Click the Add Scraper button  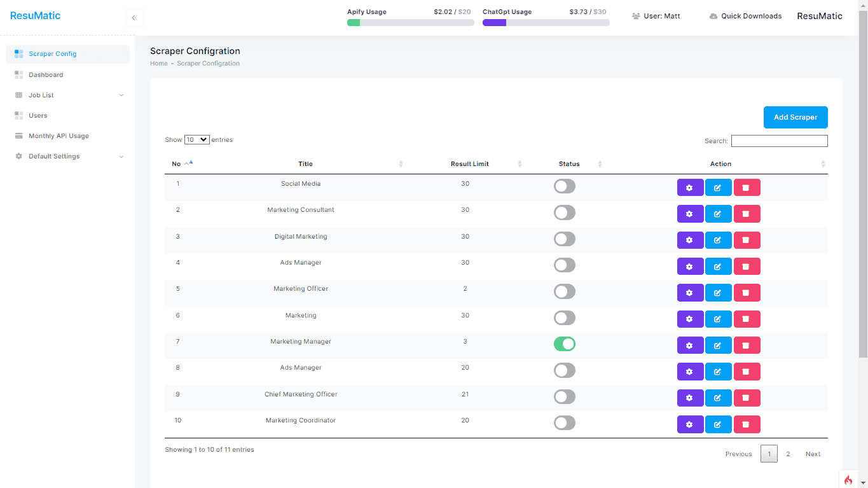pyautogui.click(x=795, y=118)
